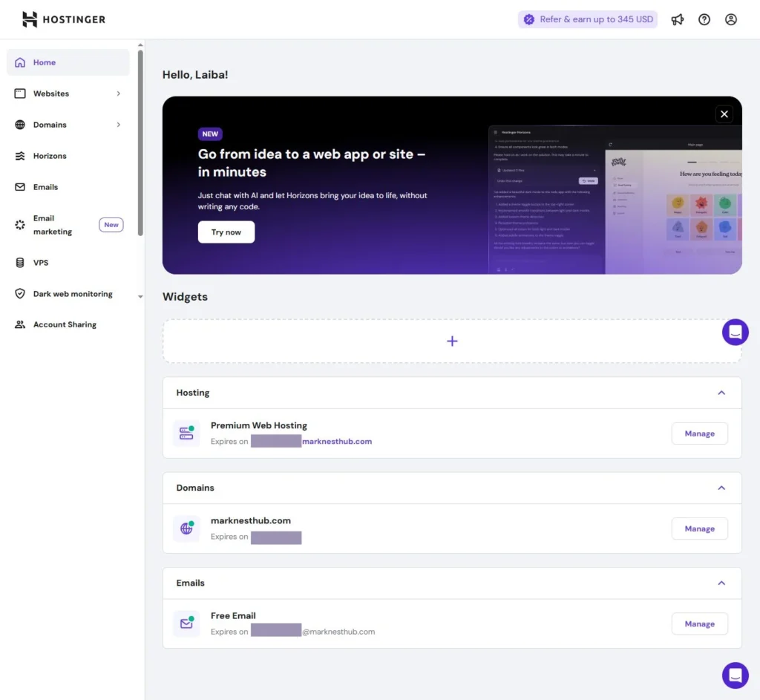Click the NEW tag in the banner

pyautogui.click(x=210, y=134)
